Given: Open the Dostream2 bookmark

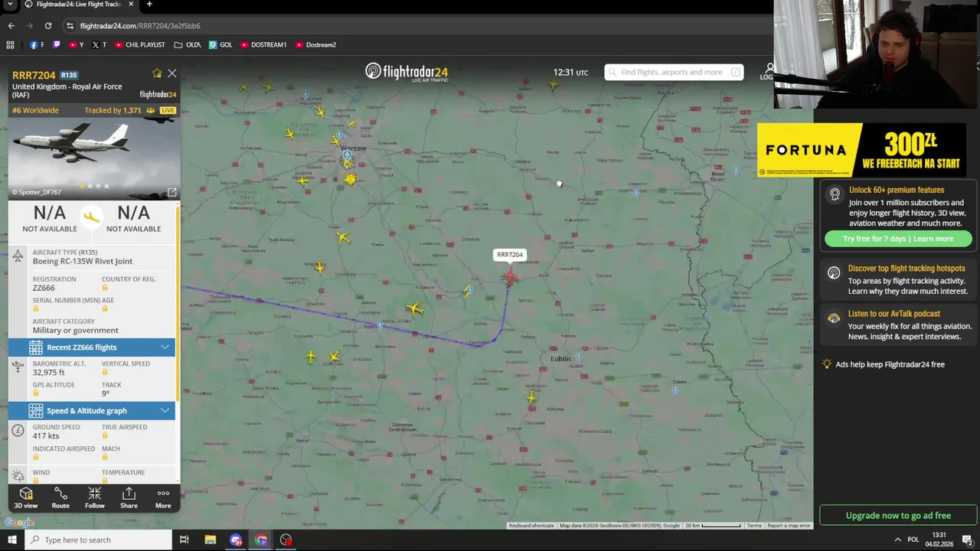Looking at the screenshot, I should 315,45.
